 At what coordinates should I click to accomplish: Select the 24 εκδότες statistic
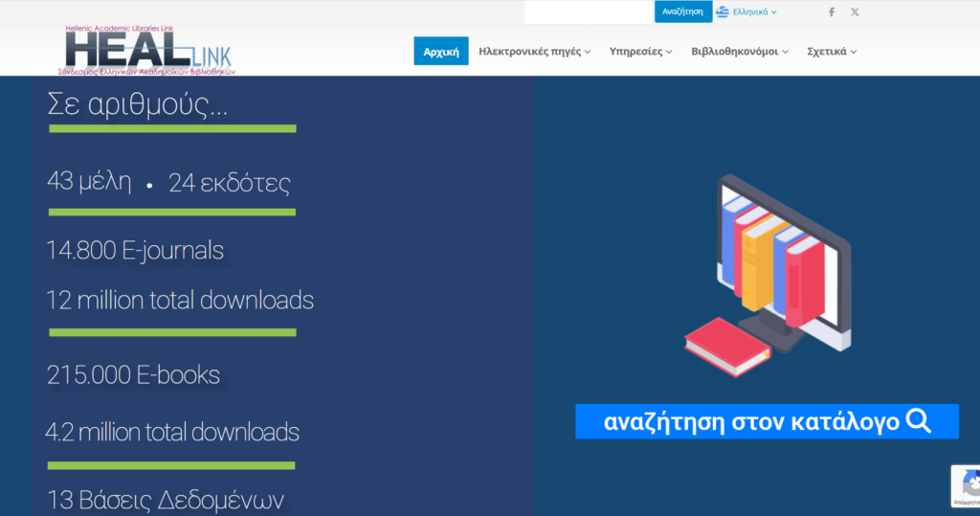click(x=229, y=183)
